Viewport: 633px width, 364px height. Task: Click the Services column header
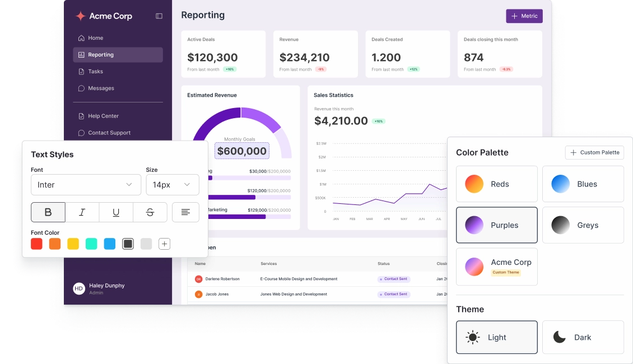click(269, 264)
